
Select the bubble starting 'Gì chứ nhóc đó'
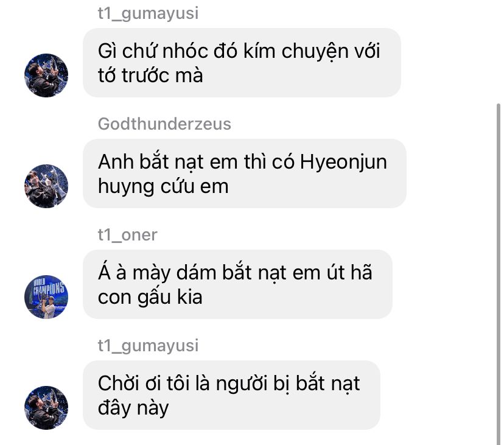242,63
